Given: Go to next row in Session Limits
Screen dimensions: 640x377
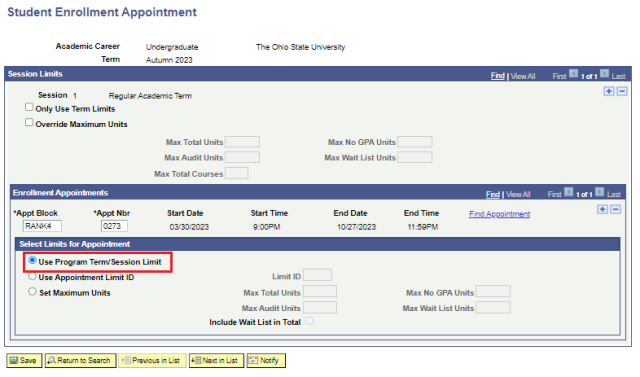Looking at the screenshot, I should 604,74.
